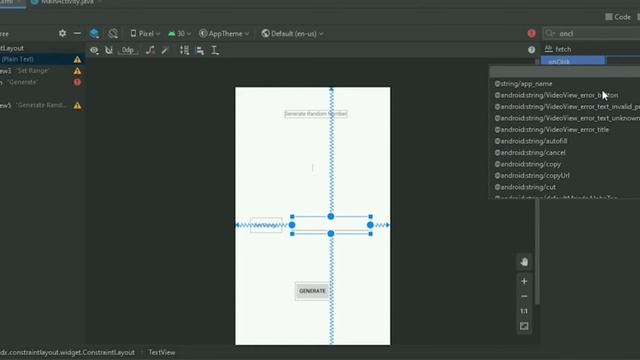
Task: Click the top constraint handle of selected view
Action: 331,216
